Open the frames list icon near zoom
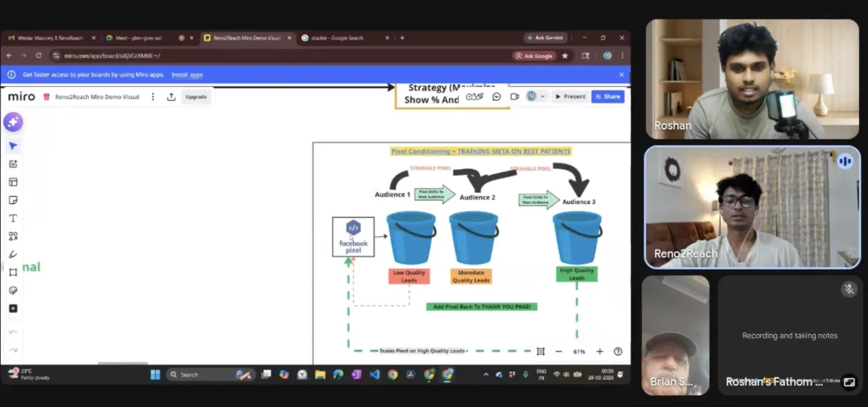868x407 pixels. pos(540,351)
